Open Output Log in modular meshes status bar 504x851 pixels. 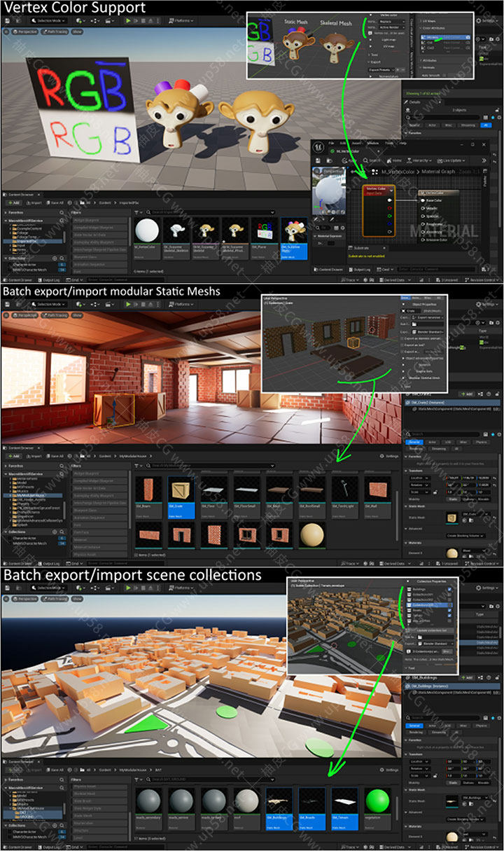tap(50, 563)
